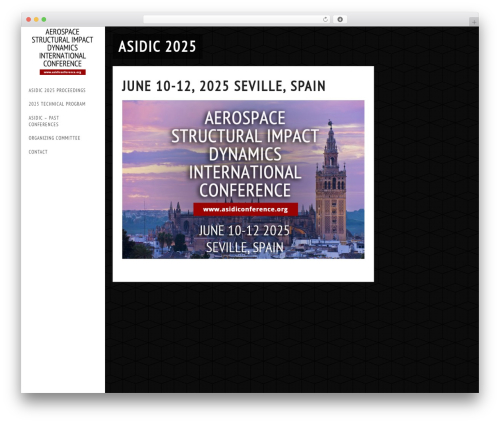The image size is (500, 423).
Task: Click www.asidiconference.org red label on banner
Action: [x=246, y=209]
